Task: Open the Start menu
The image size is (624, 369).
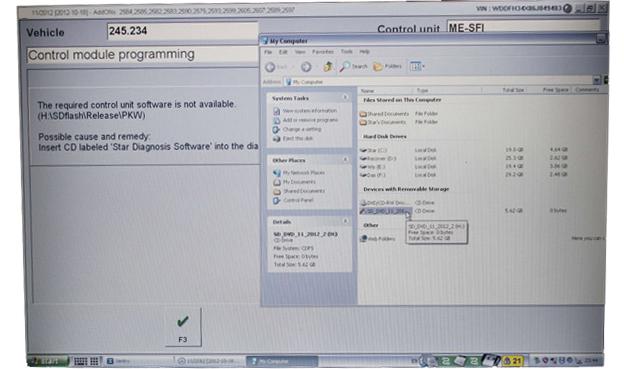Action: [49, 361]
